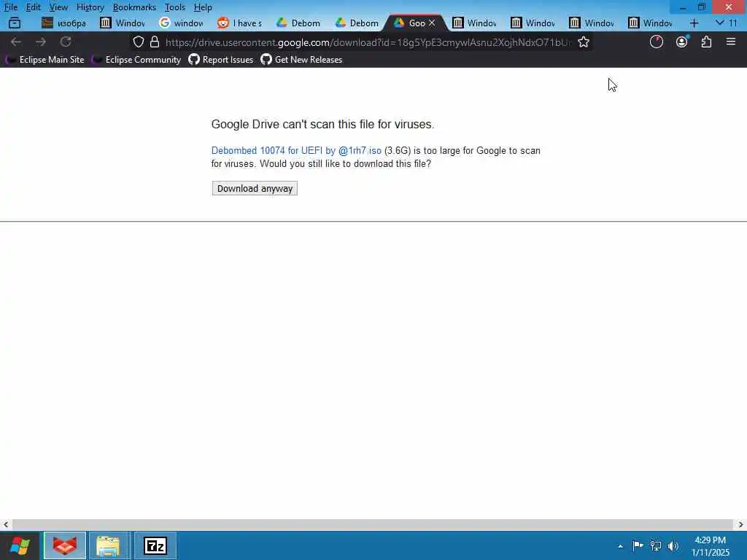
Task: Reload the current page
Action: pyautogui.click(x=66, y=42)
